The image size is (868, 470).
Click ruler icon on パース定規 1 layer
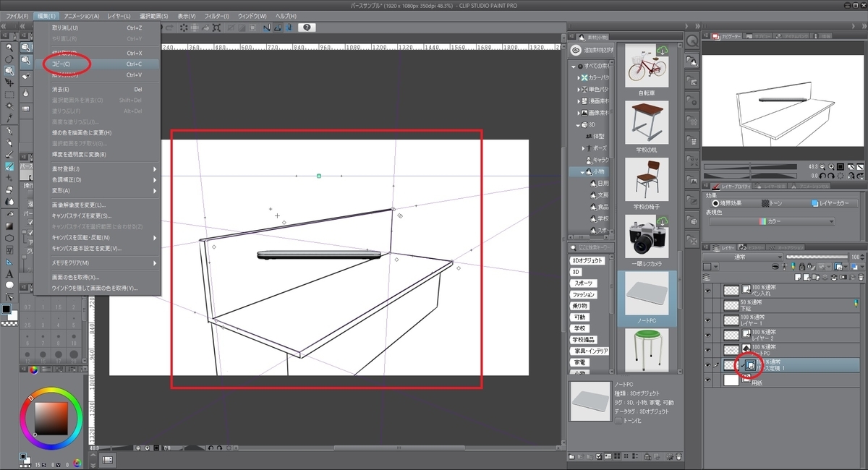(751, 366)
